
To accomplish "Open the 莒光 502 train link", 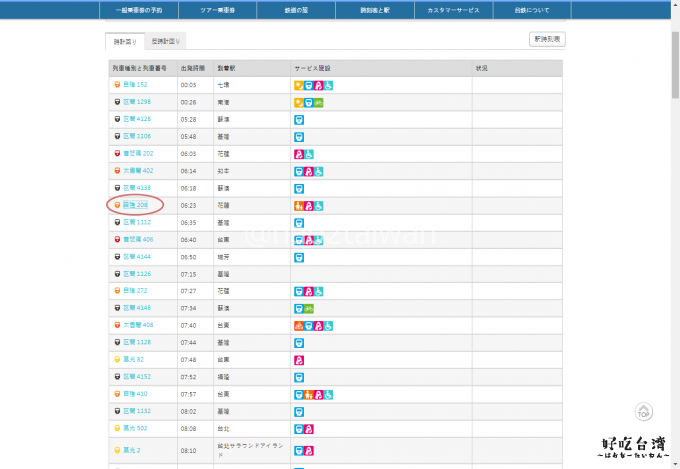I will tap(134, 428).
